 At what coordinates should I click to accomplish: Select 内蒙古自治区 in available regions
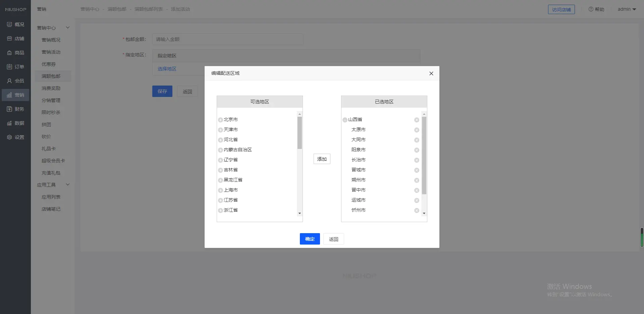pos(237,150)
